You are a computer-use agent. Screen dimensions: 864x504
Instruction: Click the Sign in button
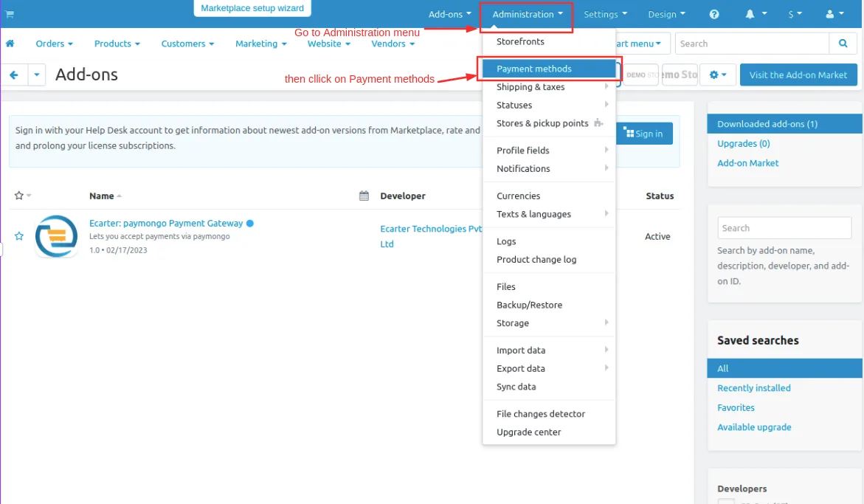coord(643,134)
